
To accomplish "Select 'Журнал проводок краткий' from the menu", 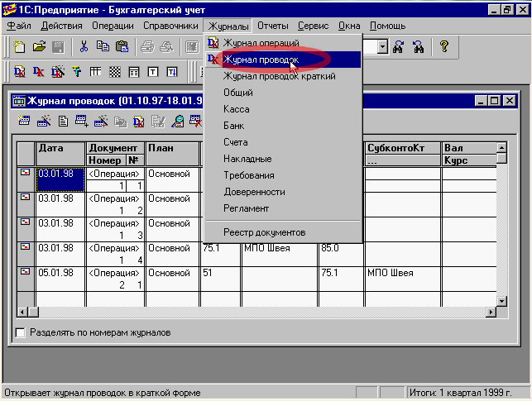I will tap(279, 76).
